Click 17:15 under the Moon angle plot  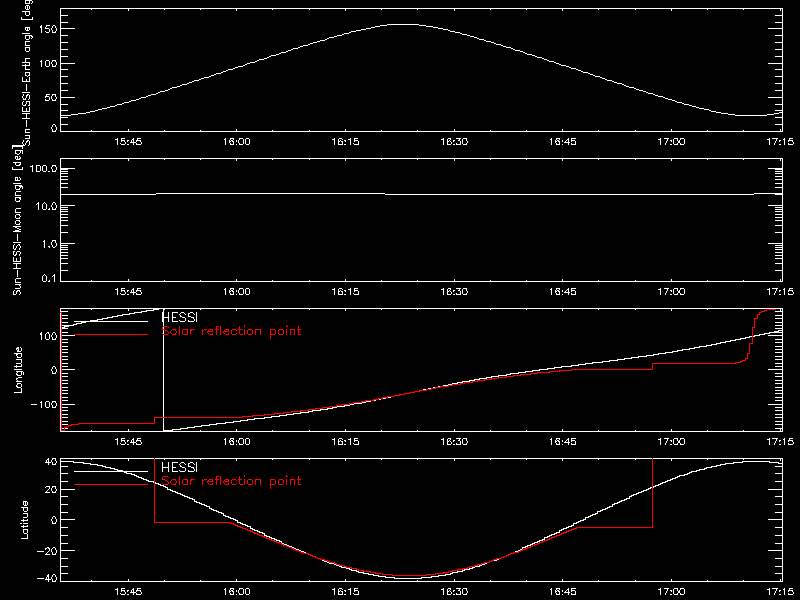pos(780,292)
